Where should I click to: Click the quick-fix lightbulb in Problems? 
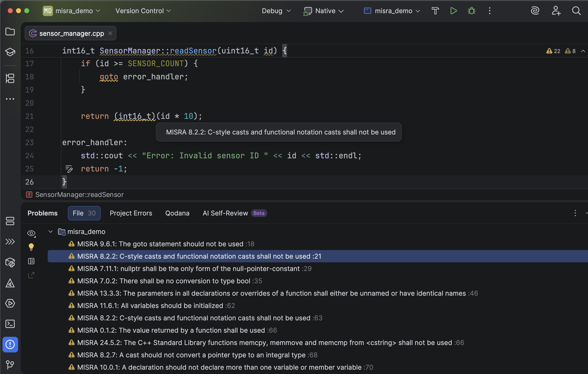31,247
